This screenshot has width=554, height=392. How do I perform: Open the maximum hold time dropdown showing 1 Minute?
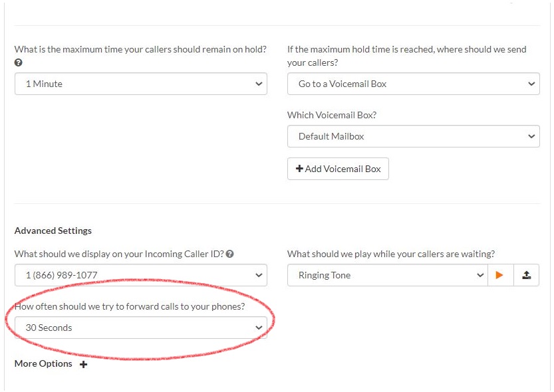click(x=140, y=84)
